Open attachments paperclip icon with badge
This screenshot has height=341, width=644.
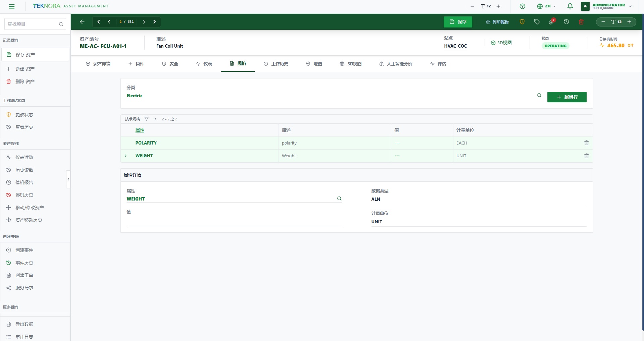pyautogui.click(x=552, y=21)
